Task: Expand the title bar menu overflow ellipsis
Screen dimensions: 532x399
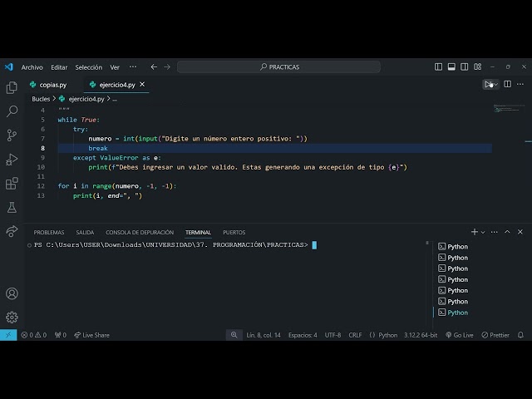Action: point(133,66)
